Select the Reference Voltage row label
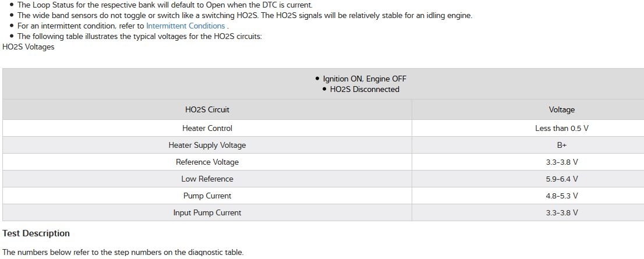Image resolution: width=644 pixels, height=259 pixels. 207,162
